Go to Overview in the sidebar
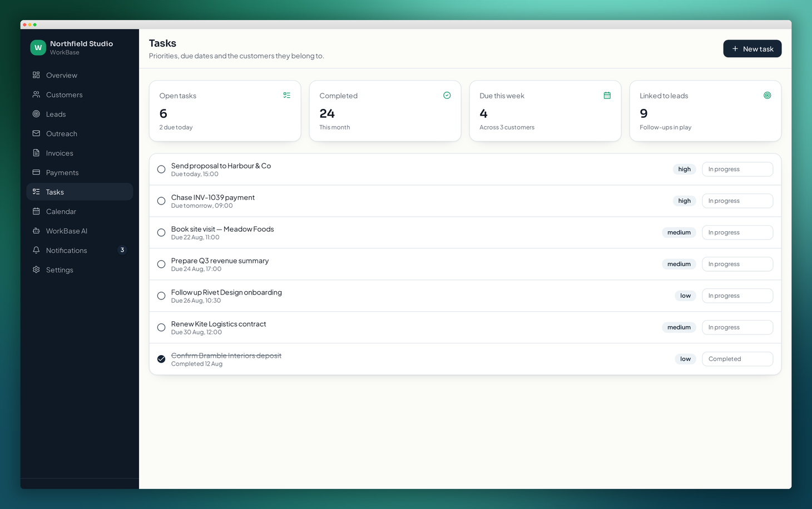 80,75
